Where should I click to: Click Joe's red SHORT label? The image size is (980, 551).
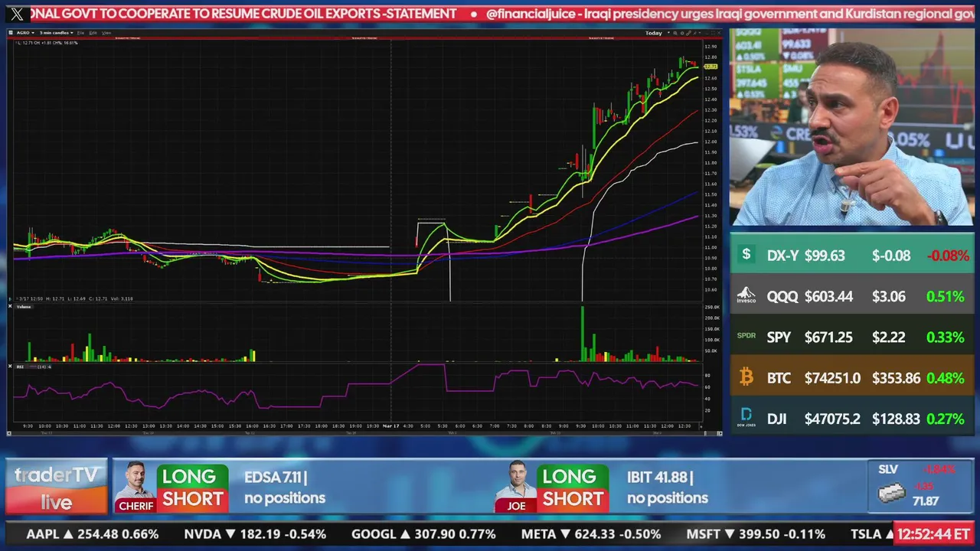point(573,499)
